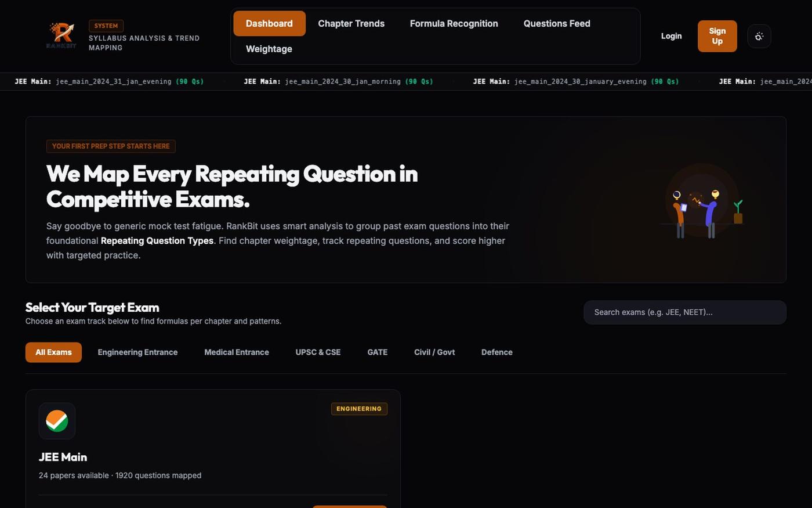This screenshot has width=812, height=508.
Task: Open jee_main_2024_30_jan_morning ticker item
Action: click(339, 81)
